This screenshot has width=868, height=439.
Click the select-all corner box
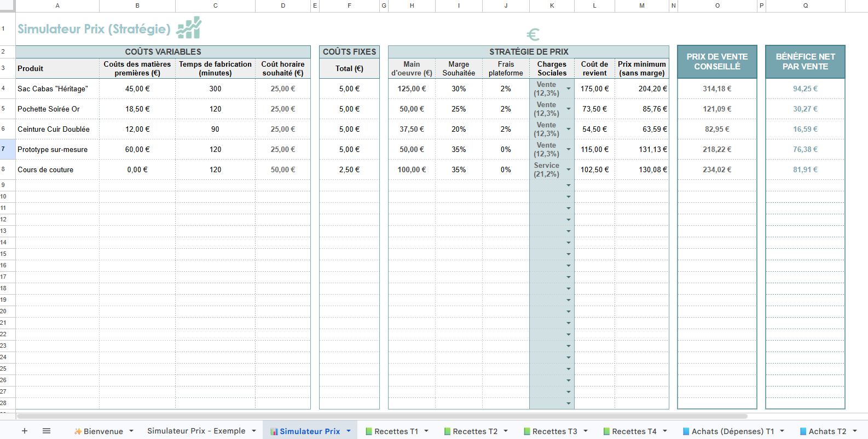pos(8,5)
